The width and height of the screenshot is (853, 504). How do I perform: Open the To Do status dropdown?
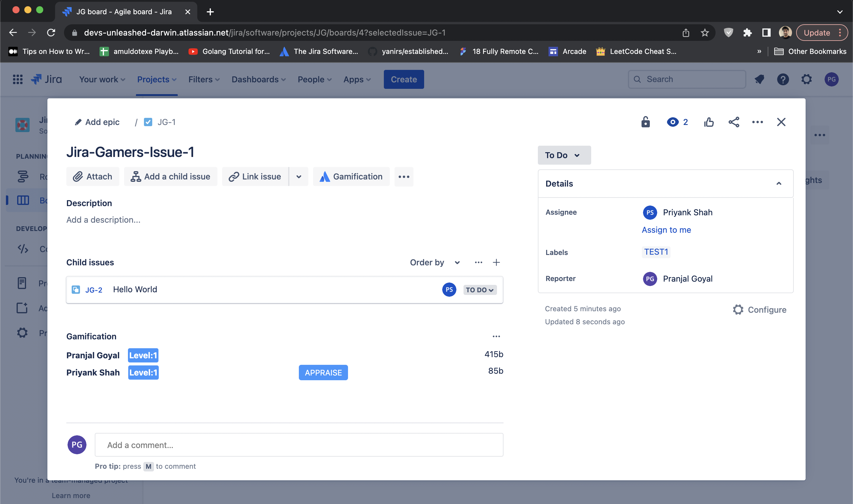click(564, 155)
